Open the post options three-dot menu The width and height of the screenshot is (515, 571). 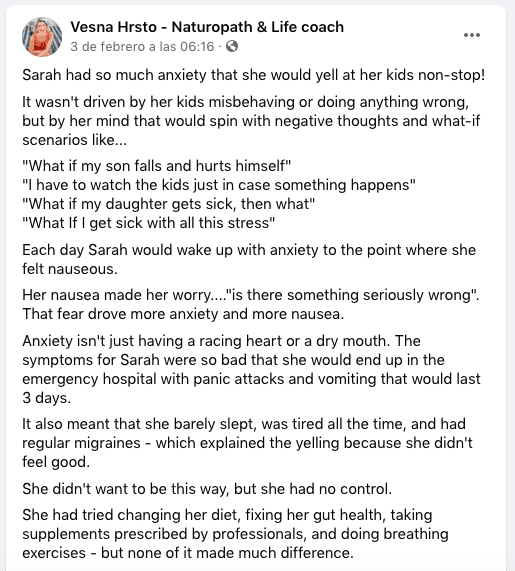[472, 35]
